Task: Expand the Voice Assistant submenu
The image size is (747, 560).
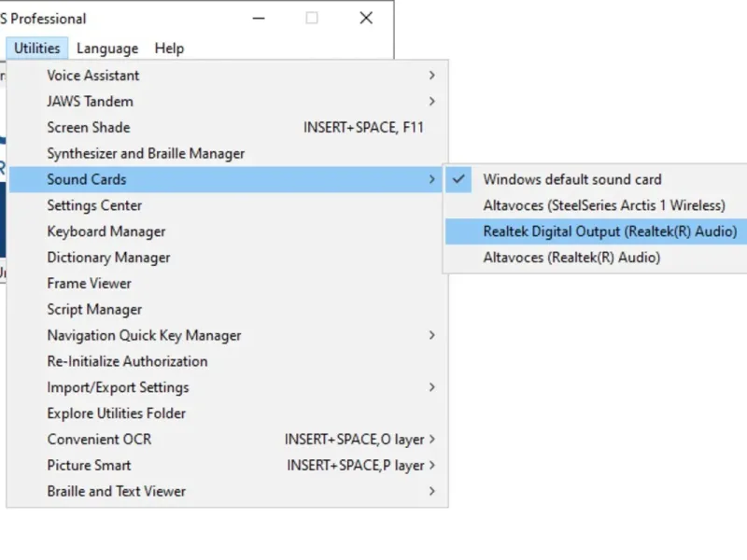Action: pos(93,76)
